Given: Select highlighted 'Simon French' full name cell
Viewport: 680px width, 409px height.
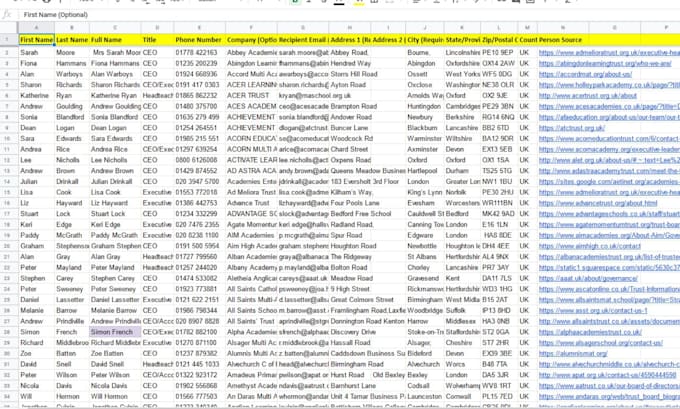Looking at the screenshot, I should (x=115, y=332).
